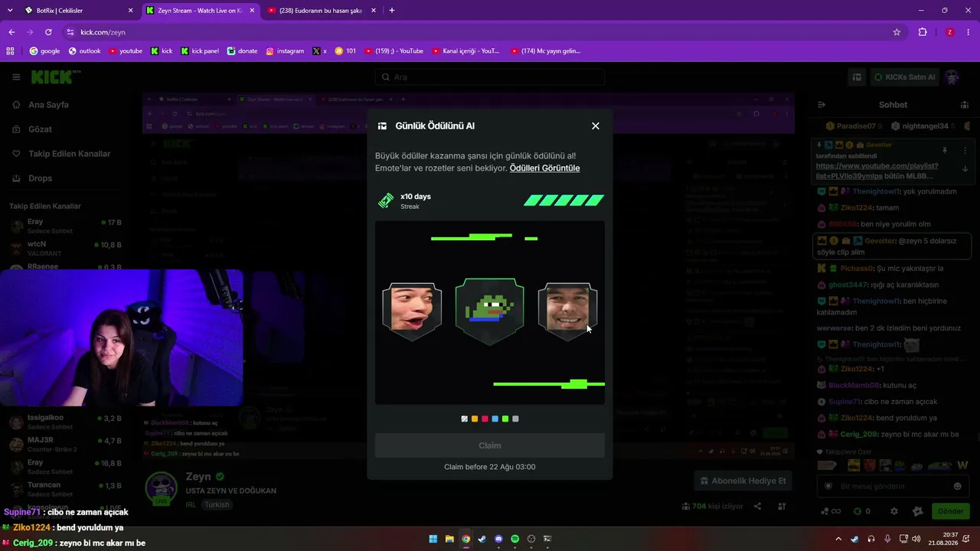This screenshot has height=551, width=980.
Task: Open the chat users list icon
Action: click(x=964, y=105)
